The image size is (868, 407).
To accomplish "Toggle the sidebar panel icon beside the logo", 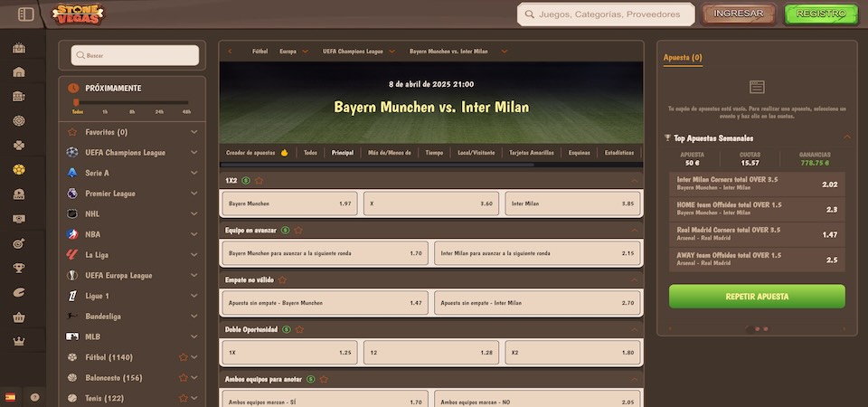I will (25, 14).
